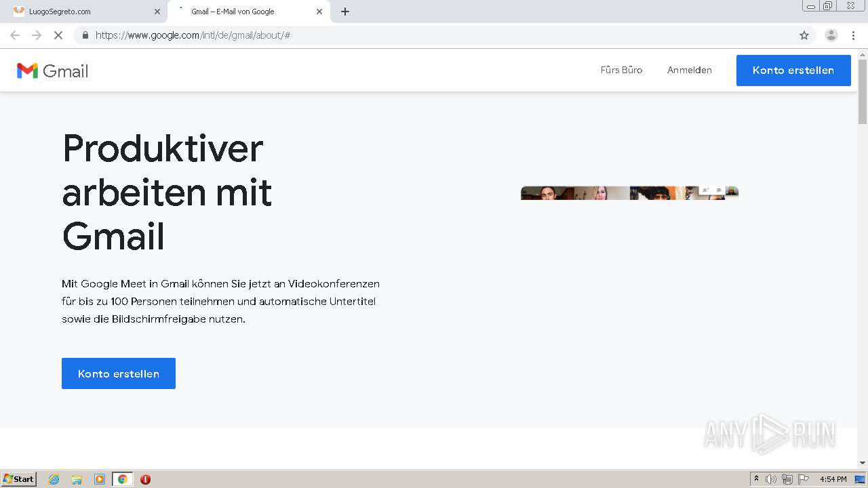Open a new browser tab

point(345,12)
